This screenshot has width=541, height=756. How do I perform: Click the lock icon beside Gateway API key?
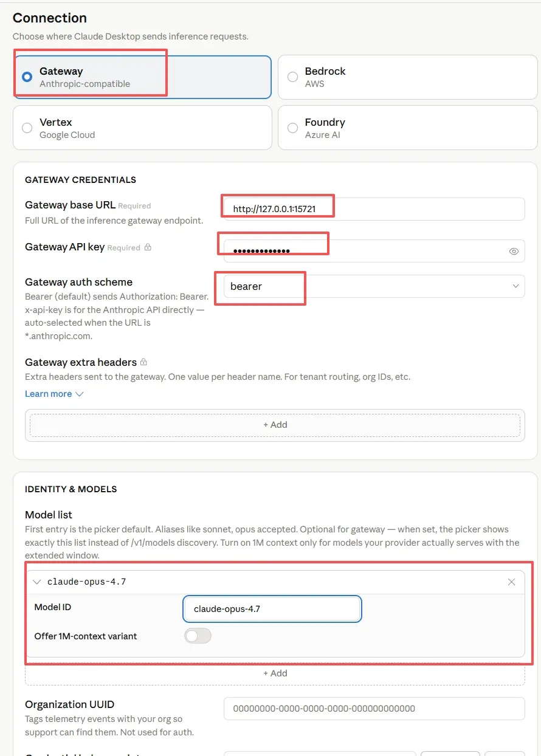(148, 247)
